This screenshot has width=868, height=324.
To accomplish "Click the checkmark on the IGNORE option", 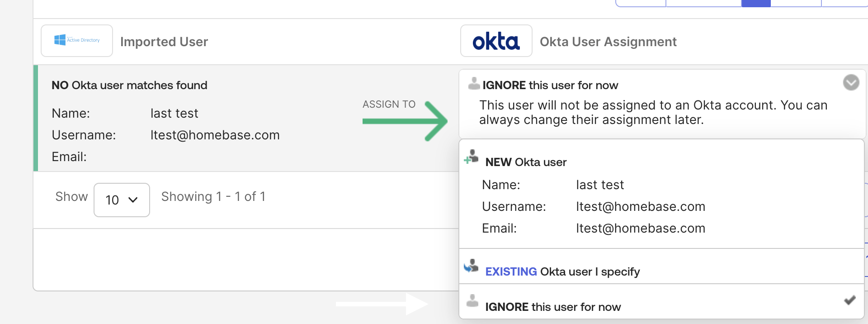I will [849, 300].
